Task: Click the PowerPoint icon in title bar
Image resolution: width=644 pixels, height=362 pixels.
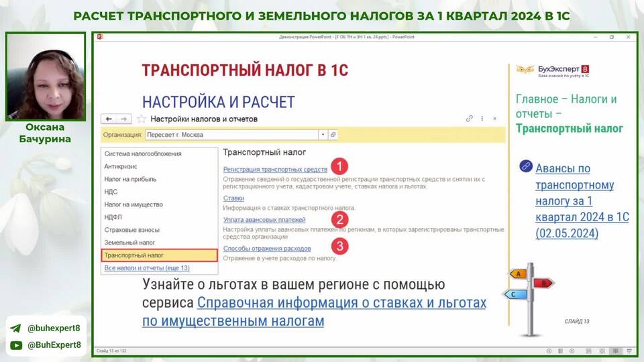Action: [100, 37]
